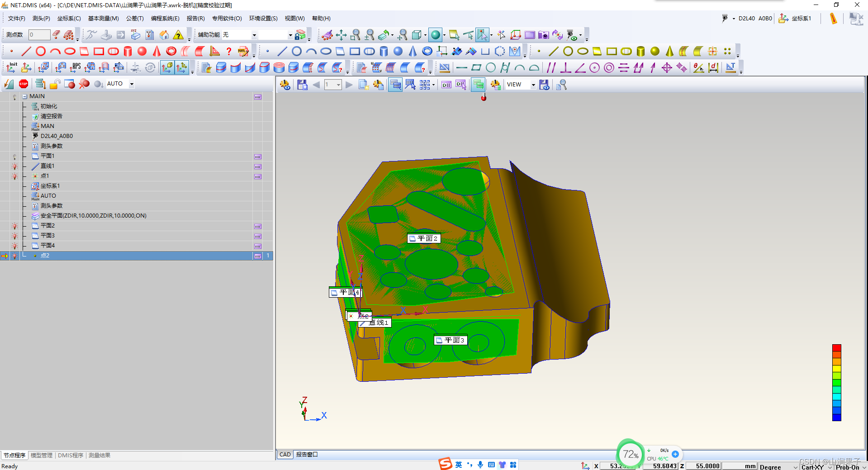The height and width of the screenshot is (470, 868).
Task: Select the concentricity tolerance icon
Action: coord(609,67)
